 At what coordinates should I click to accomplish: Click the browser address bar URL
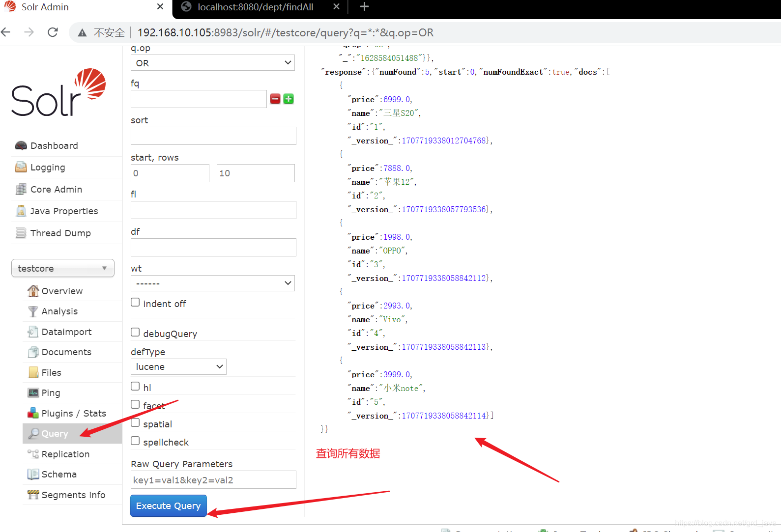tap(286, 32)
